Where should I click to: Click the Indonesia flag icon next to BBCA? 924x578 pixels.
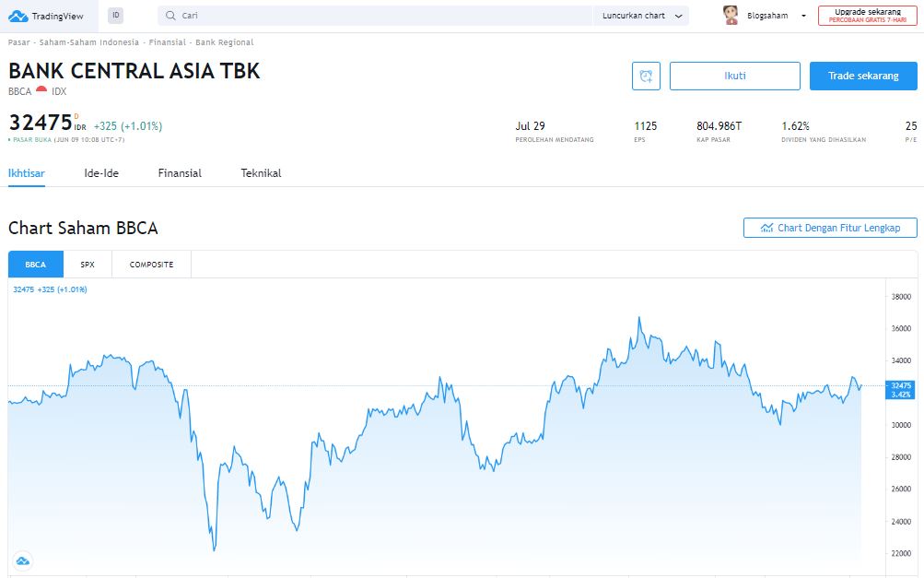pyautogui.click(x=41, y=90)
